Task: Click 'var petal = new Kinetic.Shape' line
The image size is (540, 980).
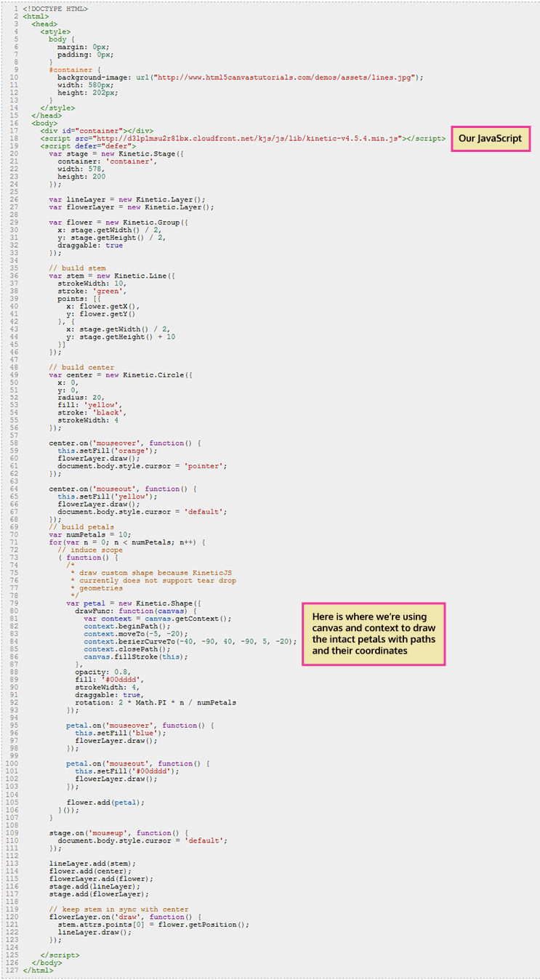Action: click(134, 603)
